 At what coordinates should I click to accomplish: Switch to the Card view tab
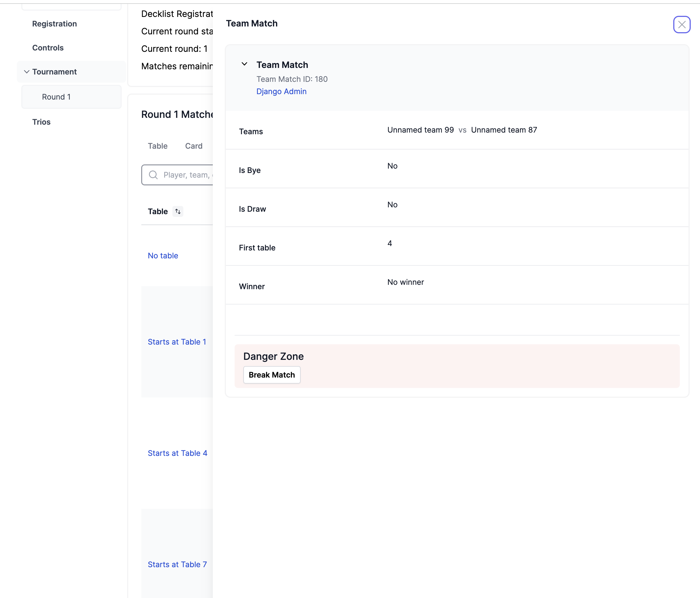click(x=194, y=146)
